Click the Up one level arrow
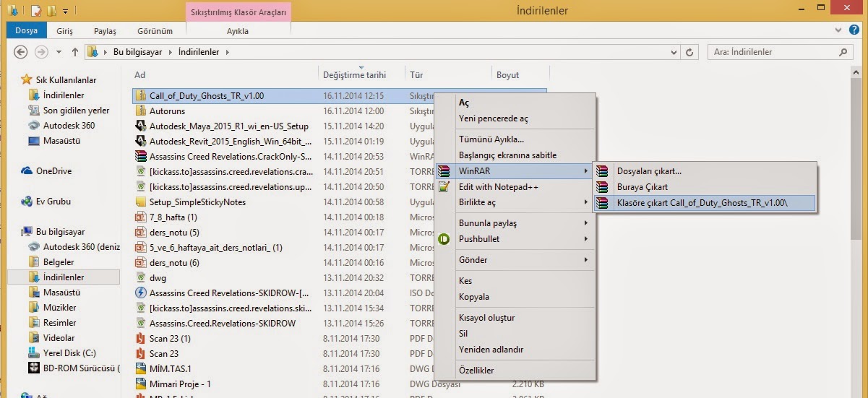Viewport: 868px width, 398px height. 75,52
